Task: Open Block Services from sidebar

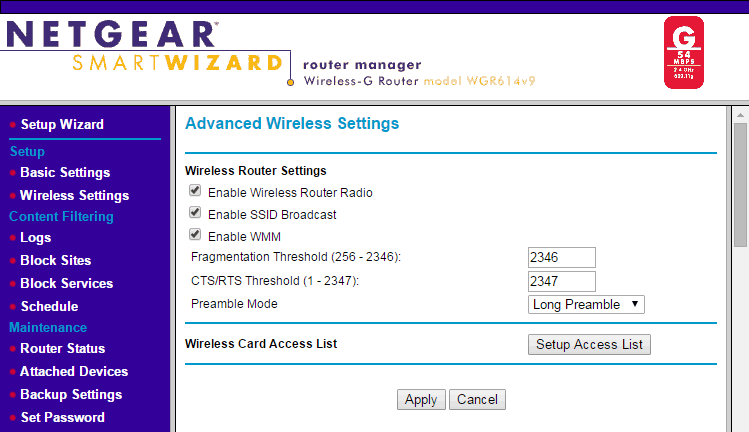Action: (66, 283)
